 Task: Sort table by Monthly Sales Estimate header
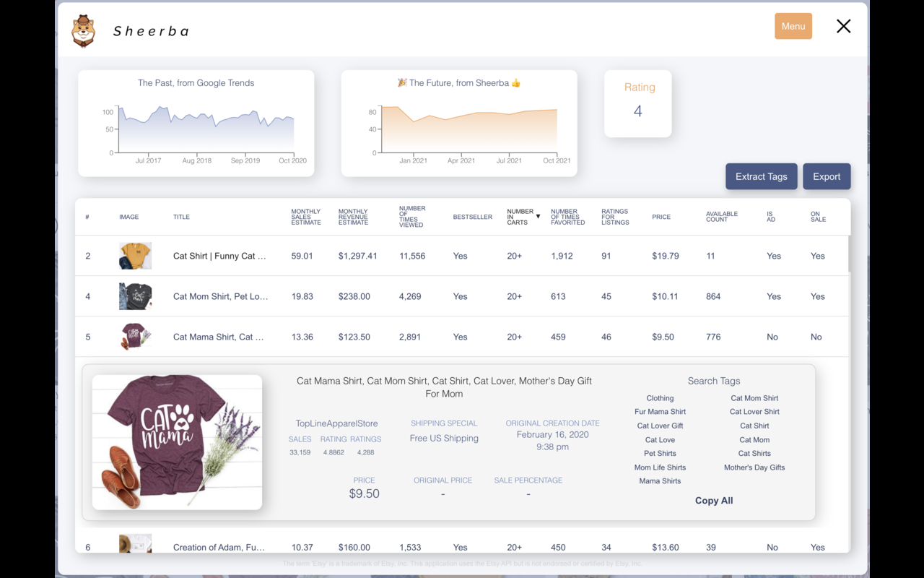[x=306, y=217]
